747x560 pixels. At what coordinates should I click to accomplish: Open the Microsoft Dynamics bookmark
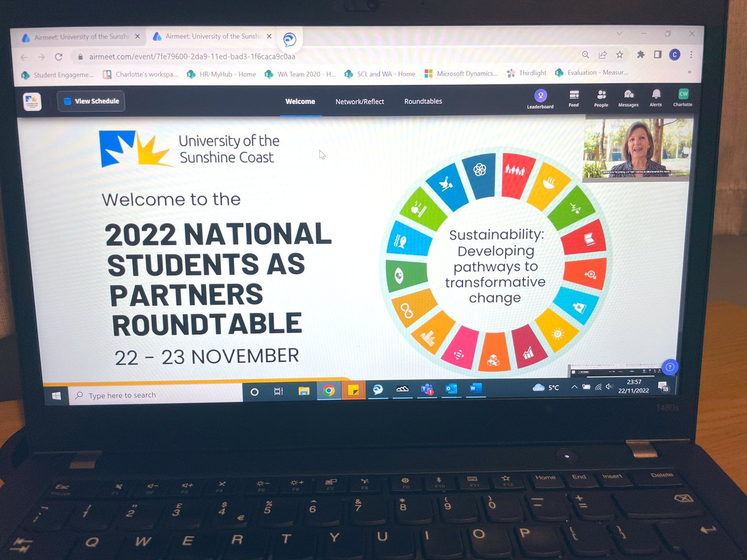pyautogui.click(x=461, y=73)
